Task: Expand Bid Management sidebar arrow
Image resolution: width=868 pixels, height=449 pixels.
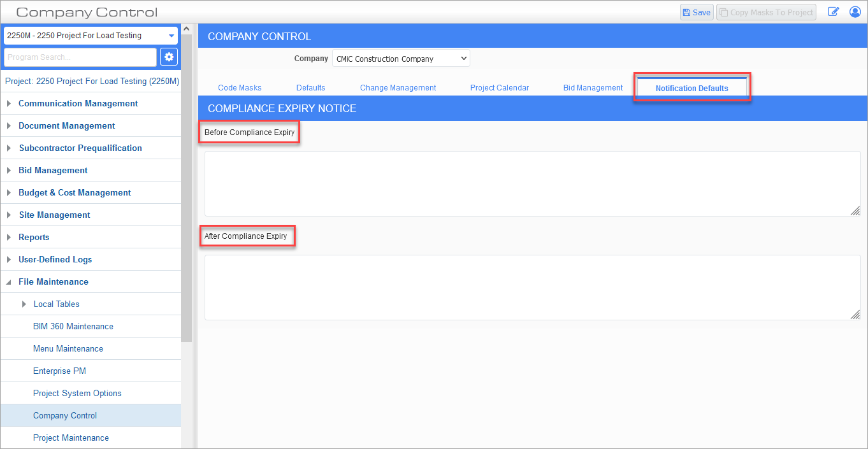Action: (x=9, y=170)
